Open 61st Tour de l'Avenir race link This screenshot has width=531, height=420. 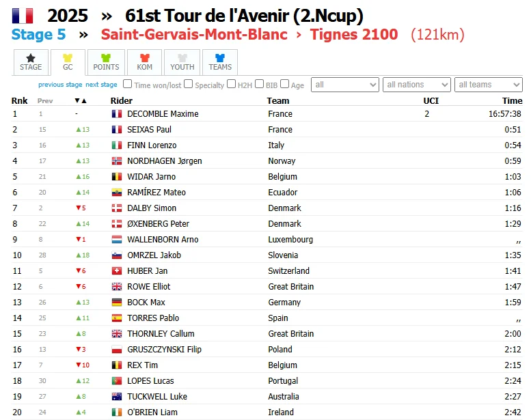(244, 16)
